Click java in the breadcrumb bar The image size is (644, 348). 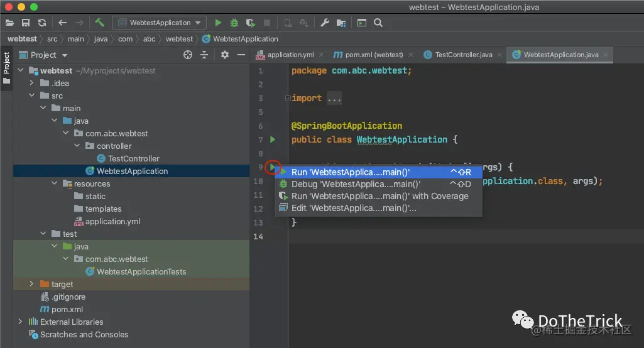click(101, 38)
